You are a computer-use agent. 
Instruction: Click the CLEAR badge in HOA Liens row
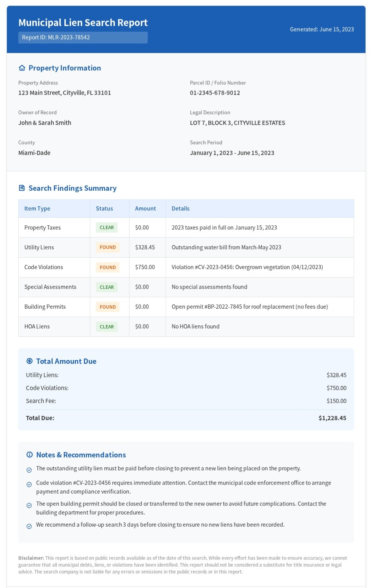107,327
